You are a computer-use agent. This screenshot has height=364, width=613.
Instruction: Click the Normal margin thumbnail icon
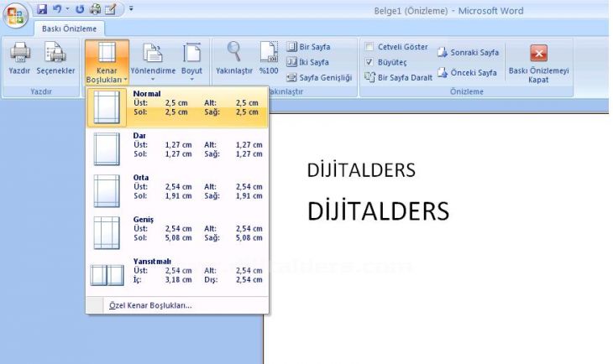click(x=107, y=107)
